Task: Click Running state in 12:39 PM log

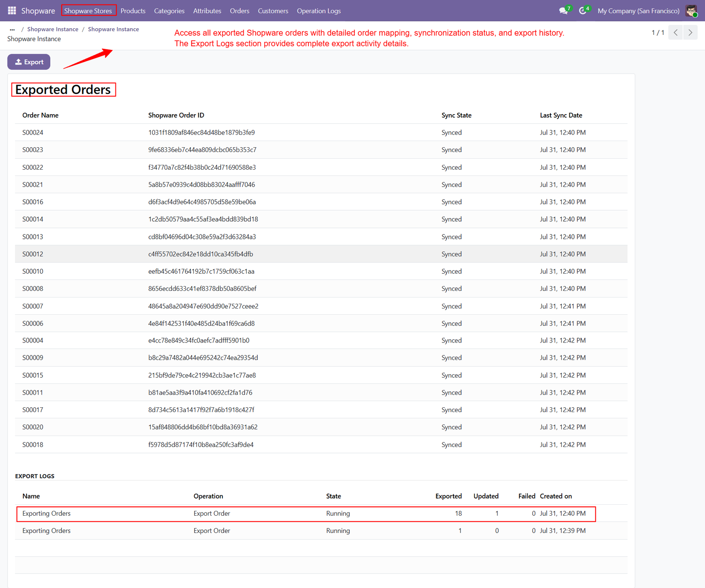Action: click(x=338, y=531)
